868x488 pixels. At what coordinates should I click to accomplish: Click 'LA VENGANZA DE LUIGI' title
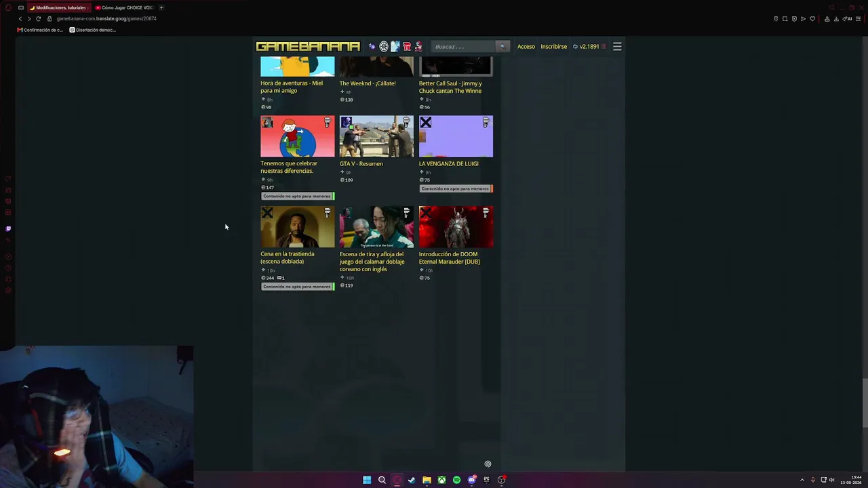[x=449, y=163]
